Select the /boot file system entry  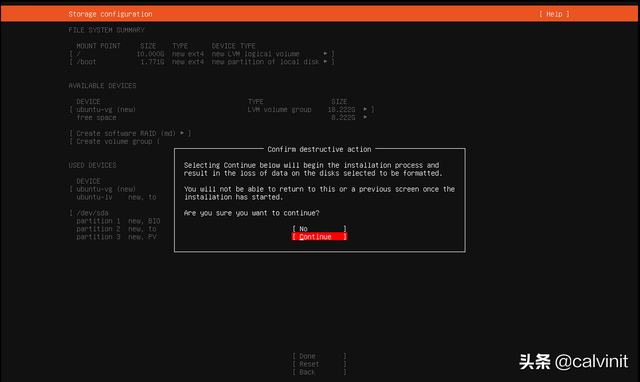click(x=202, y=62)
